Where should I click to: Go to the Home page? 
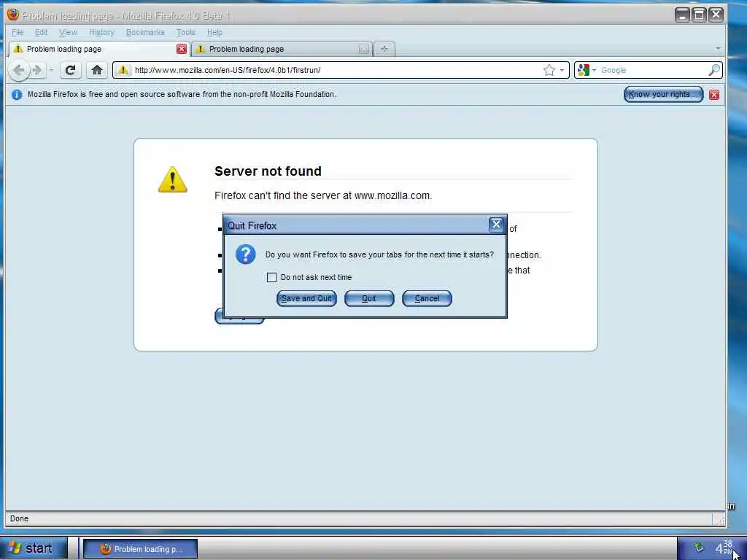[x=97, y=71]
